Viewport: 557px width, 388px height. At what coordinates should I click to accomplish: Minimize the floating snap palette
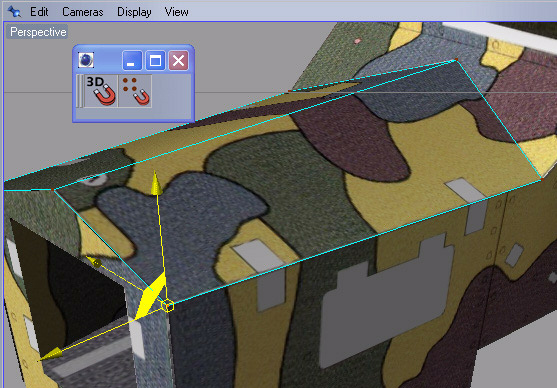point(132,60)
